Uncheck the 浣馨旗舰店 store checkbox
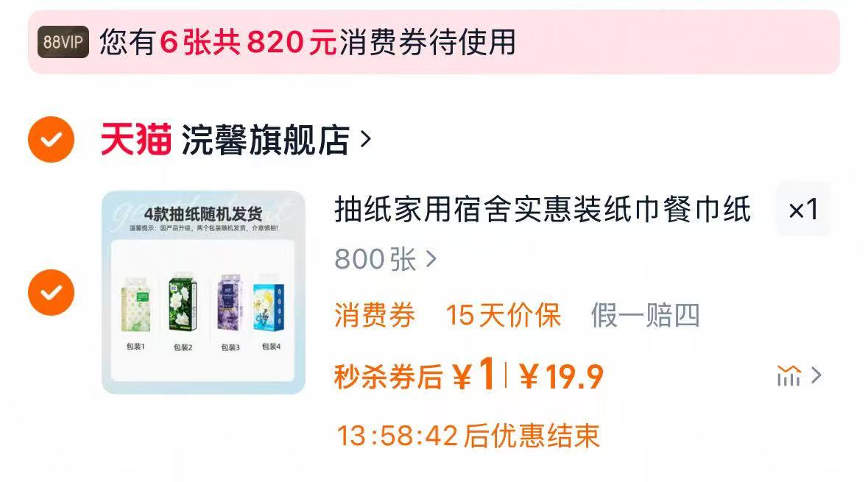Image resolution: width=868 pixels, height=482 pixels. (51, 140)
